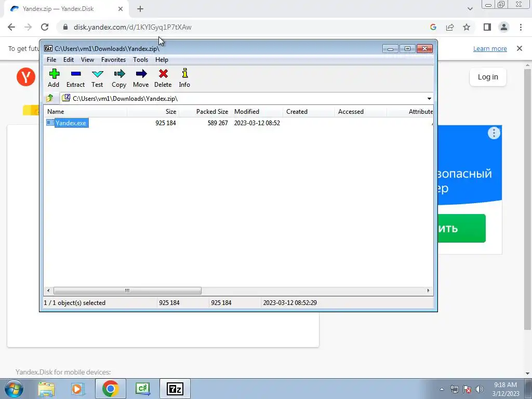
Task: Click packed size value 589 267
Action: (218, 123)
